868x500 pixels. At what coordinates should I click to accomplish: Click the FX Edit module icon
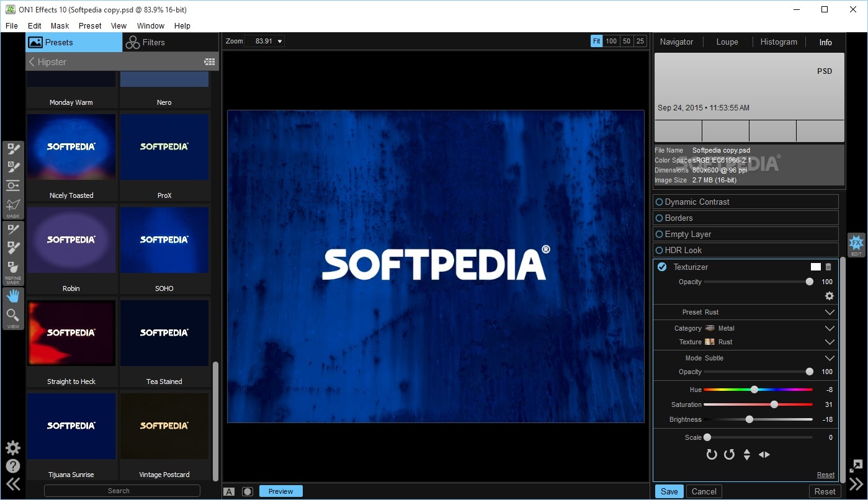(856, 244)
